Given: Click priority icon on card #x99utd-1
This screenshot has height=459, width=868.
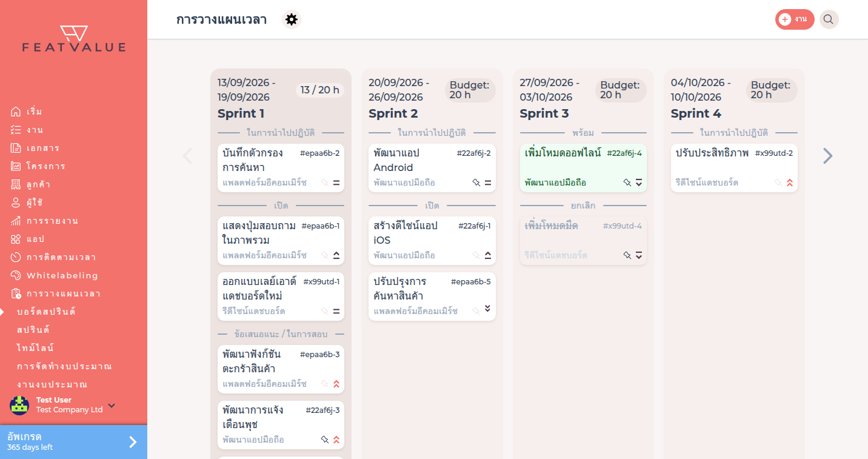Looking at the screenshot, I should [x=336, y=311].
